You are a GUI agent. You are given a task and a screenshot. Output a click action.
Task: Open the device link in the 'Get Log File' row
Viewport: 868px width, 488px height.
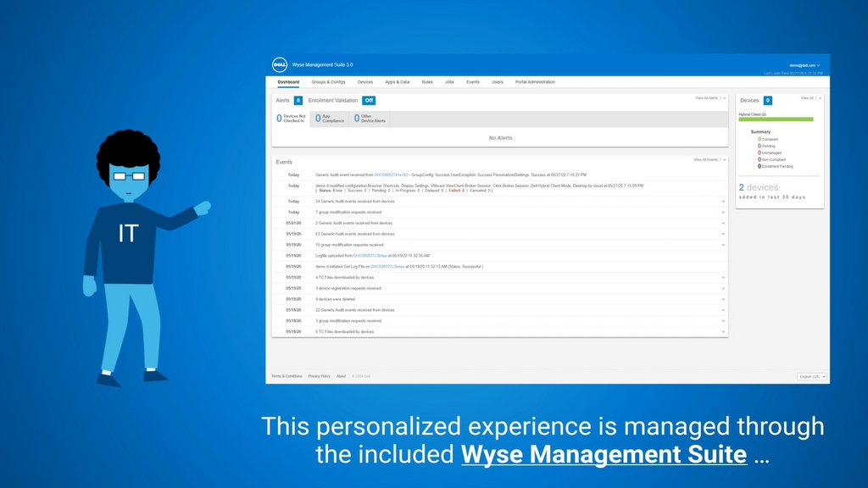[387, 267]
